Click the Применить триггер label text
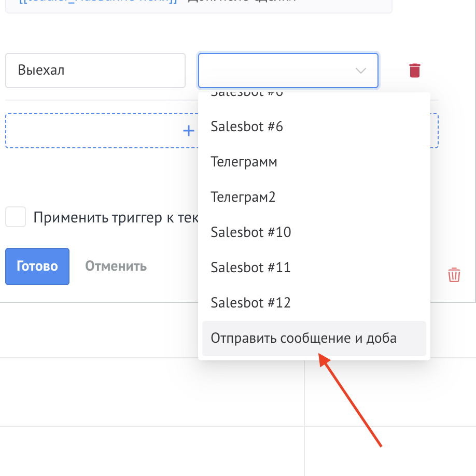 116,218
